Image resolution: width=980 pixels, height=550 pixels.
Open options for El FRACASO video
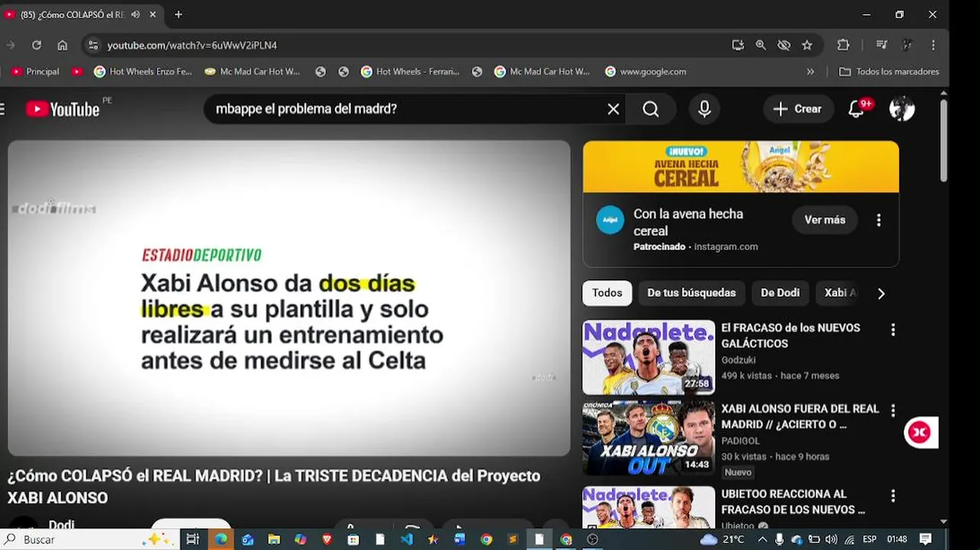(x=892, y=330)
